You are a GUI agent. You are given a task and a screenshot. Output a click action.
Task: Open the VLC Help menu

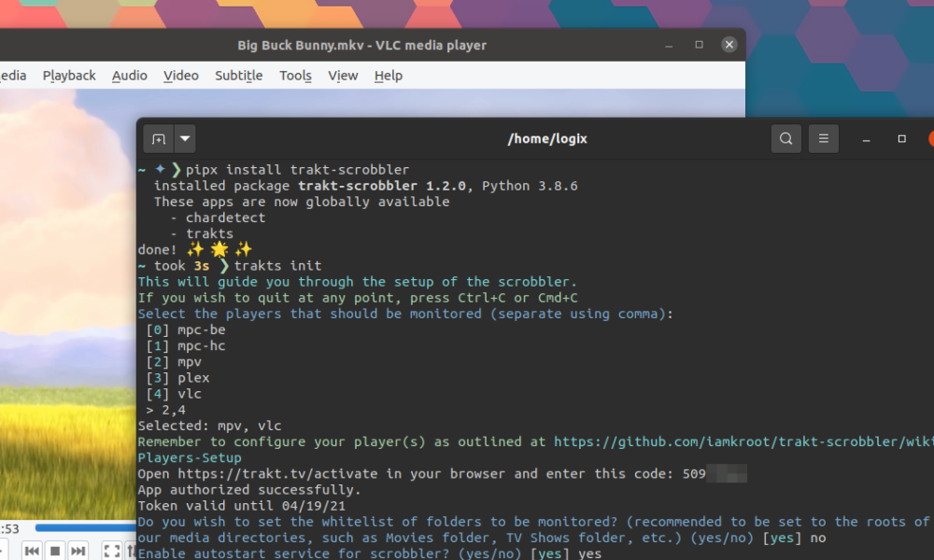coord(389,76)
